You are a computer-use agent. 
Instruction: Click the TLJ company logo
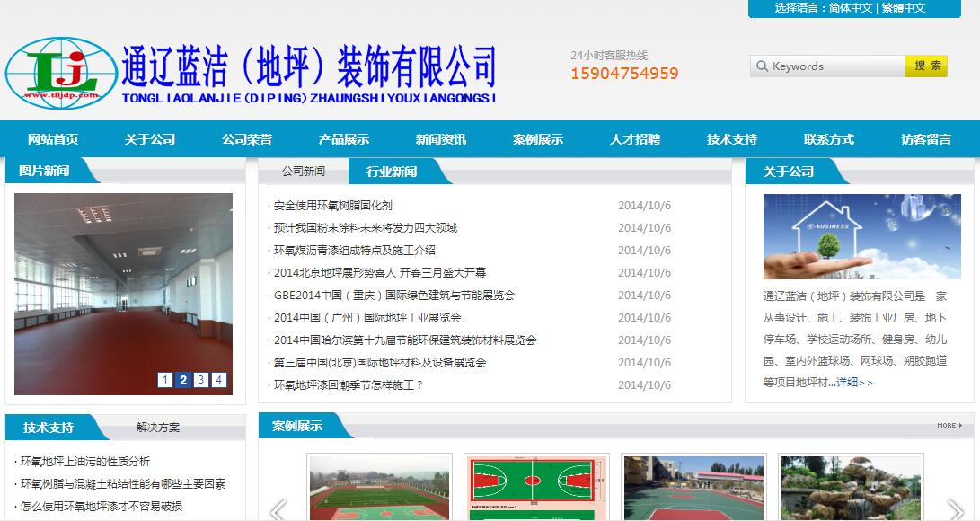52,68
